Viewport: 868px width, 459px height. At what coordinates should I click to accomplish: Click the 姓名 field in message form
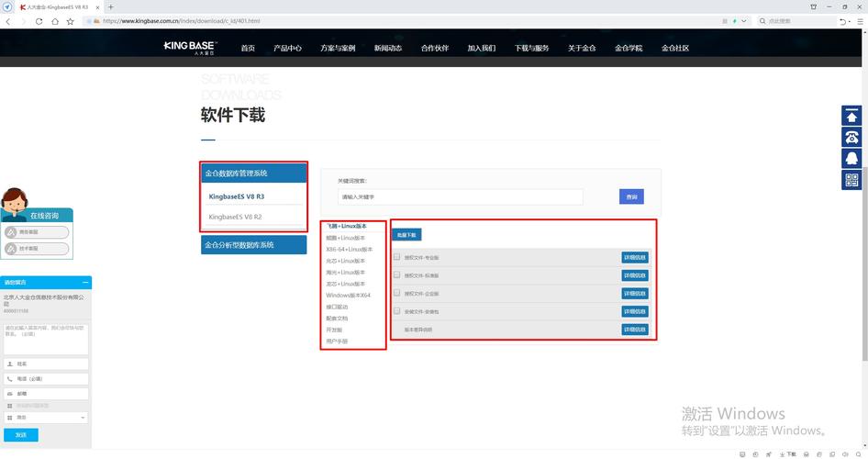(x=46, y=364)
